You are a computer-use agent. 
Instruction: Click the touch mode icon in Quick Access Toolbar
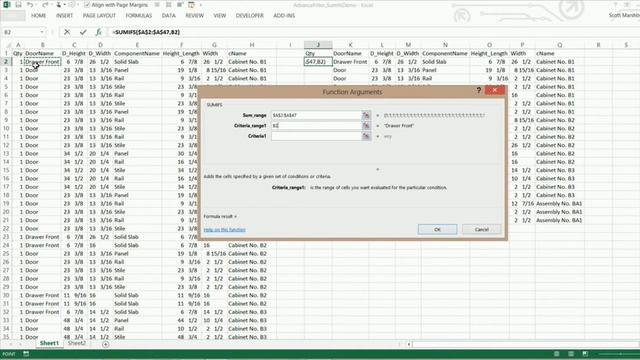(x=59, y=5)
